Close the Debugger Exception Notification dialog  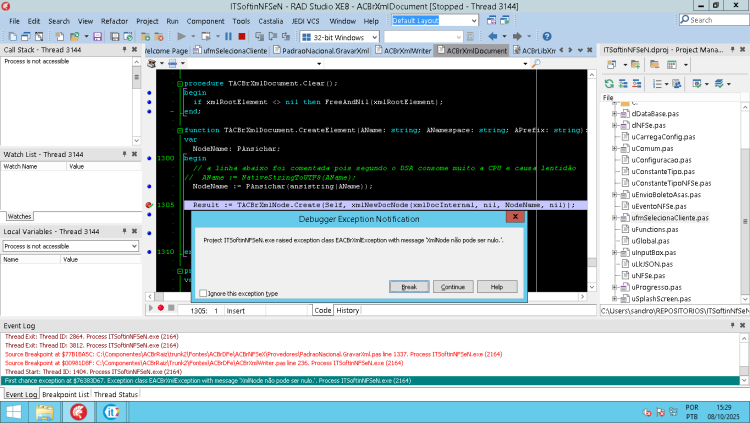pos(515,217)
